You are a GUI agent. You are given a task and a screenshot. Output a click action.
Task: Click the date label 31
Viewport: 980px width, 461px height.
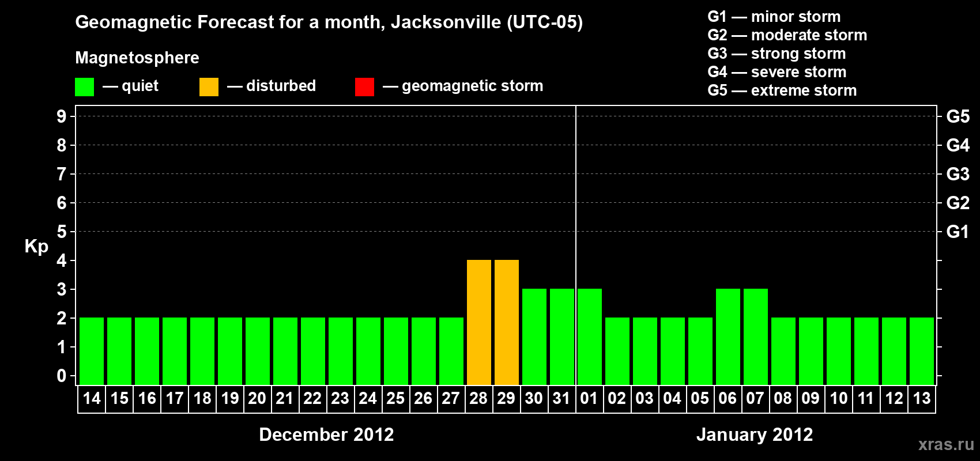pos(561,398)
